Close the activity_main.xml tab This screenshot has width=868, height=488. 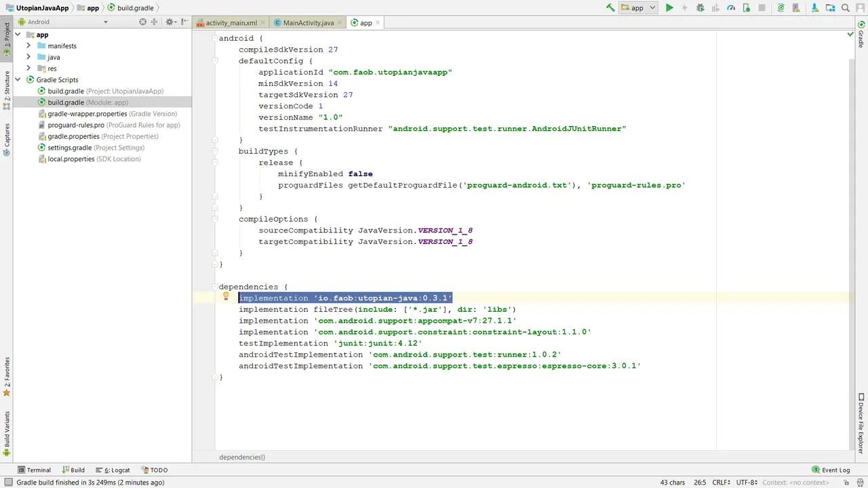[x=262, y=22]
